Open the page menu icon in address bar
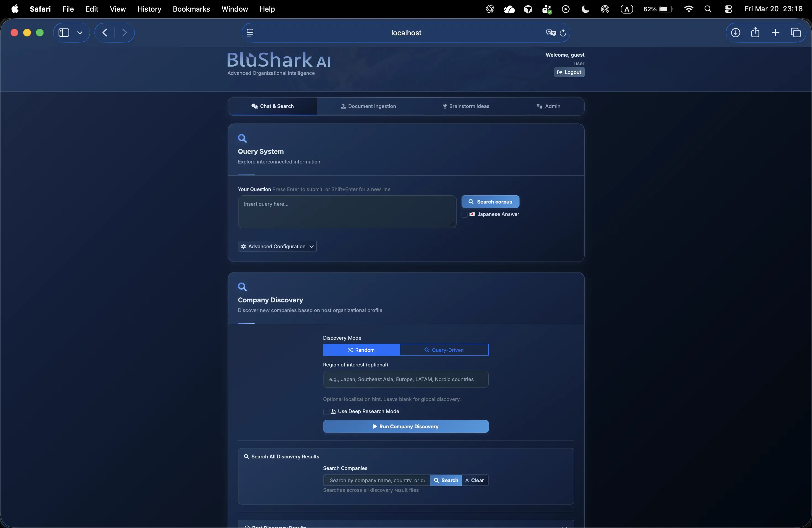 [x=250, y=33]
